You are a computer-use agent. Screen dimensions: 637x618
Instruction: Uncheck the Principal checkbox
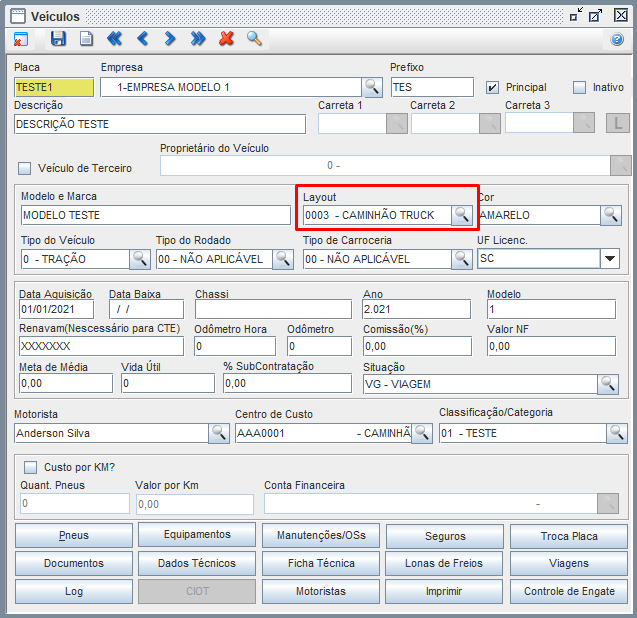coord(492,87)
